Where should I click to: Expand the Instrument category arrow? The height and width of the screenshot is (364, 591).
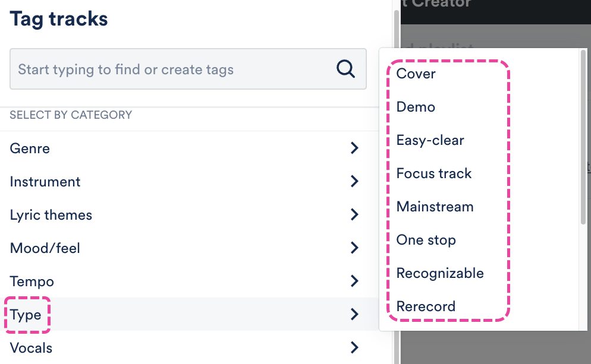tap(354, 182)
